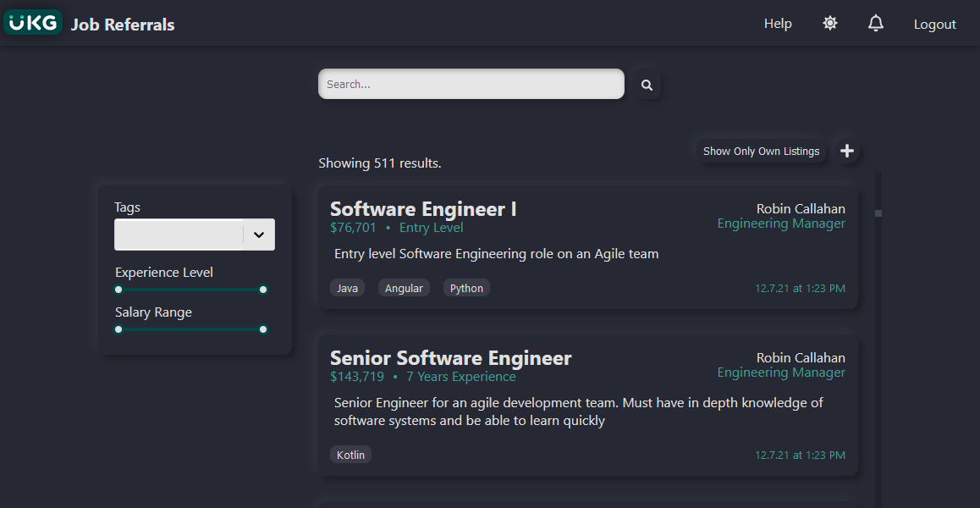Select the Java tag

click(348, 288)
